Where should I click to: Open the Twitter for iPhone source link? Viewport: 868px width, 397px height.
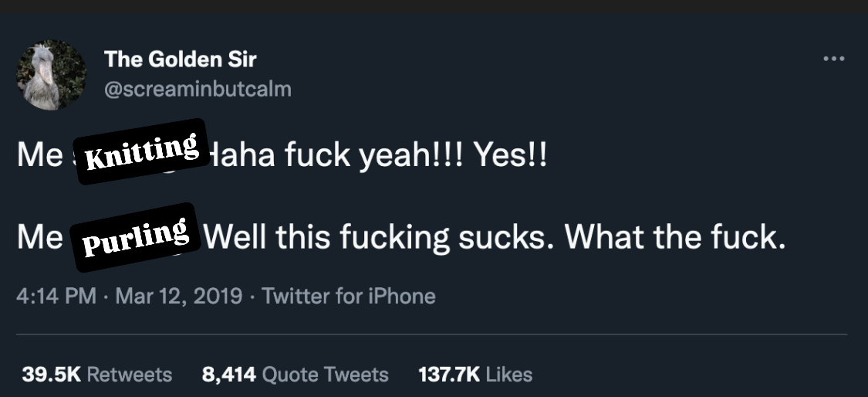point(349,296)
